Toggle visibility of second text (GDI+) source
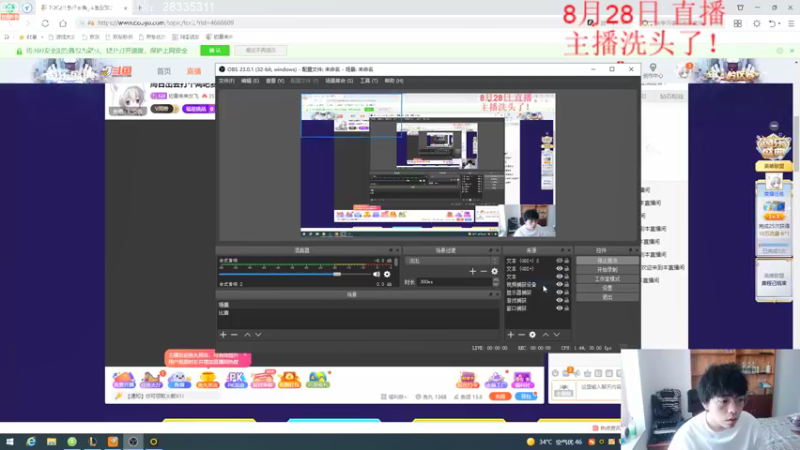 559,268
